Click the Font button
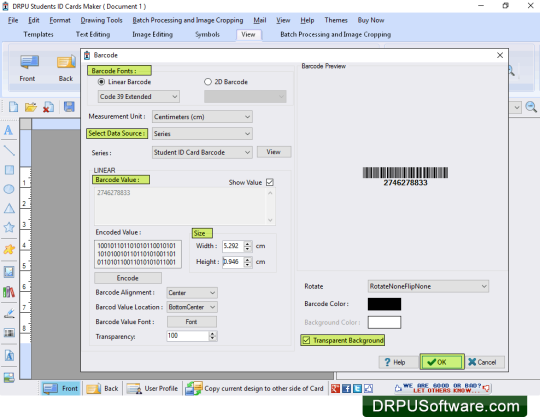 tap(192, 322)
